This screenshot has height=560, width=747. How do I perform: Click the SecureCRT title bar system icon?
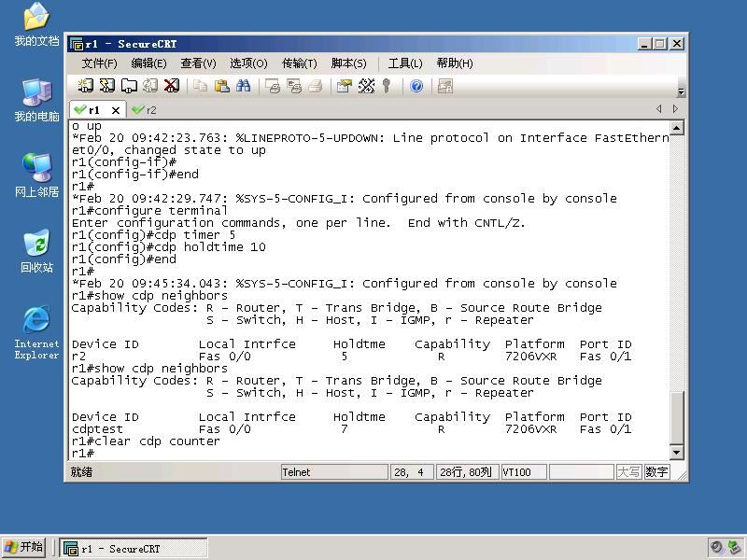point(77,44)
